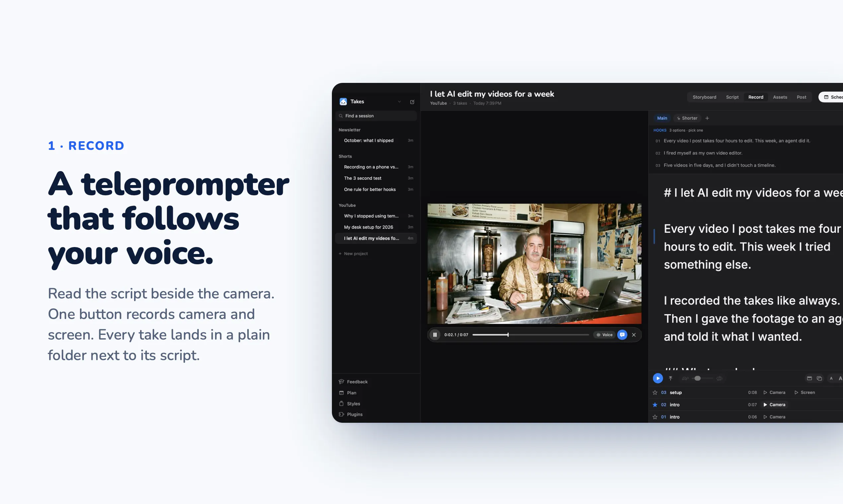
Task: Select the Shorter script variant tab
Action: (687, 118)
